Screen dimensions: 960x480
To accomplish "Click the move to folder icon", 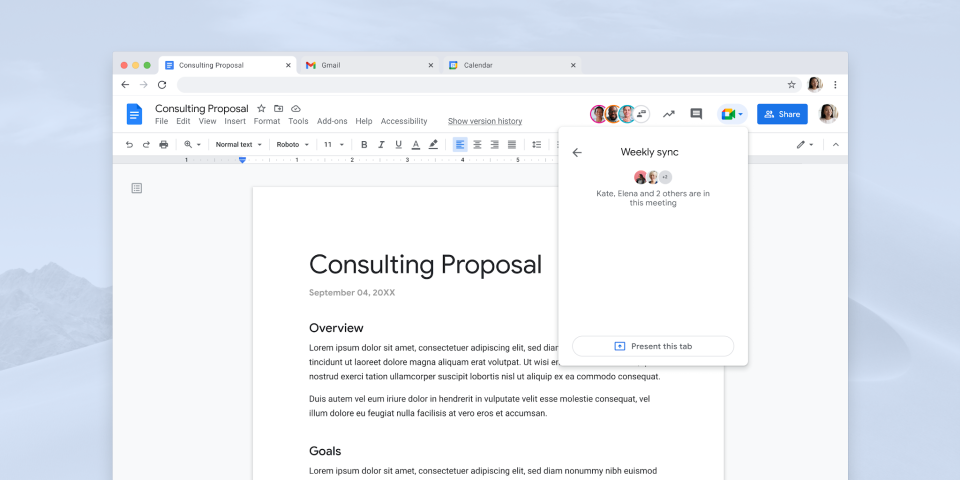I will [278, 108].
